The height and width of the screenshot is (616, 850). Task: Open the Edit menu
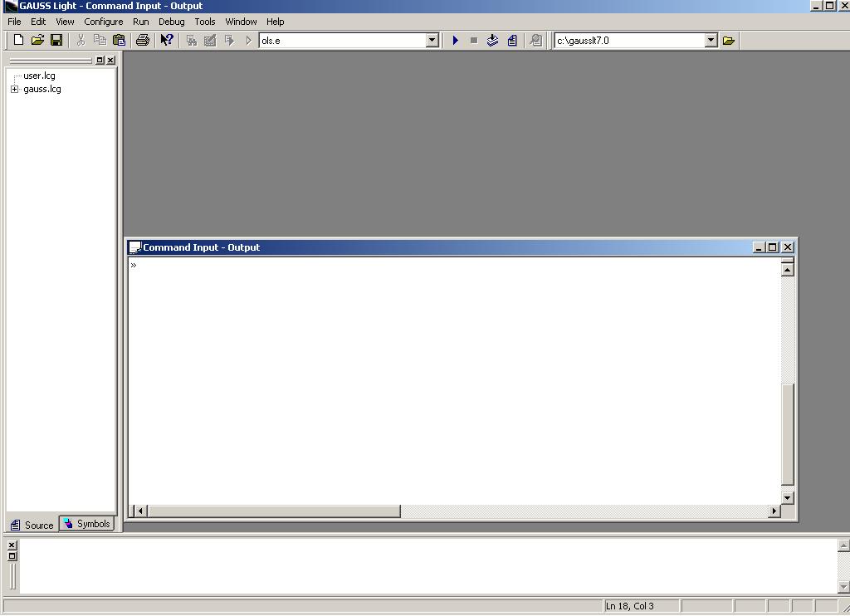tap(38, 22)
